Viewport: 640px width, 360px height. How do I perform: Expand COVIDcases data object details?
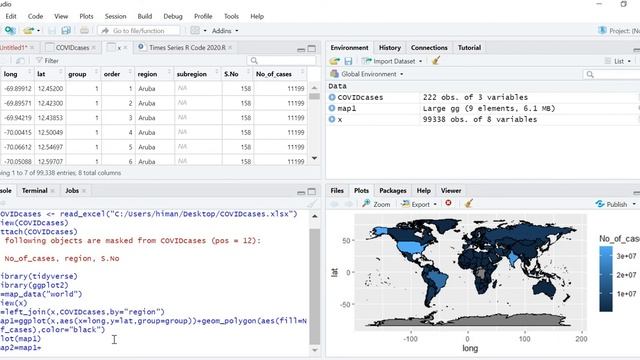click(x=332, y=97)
